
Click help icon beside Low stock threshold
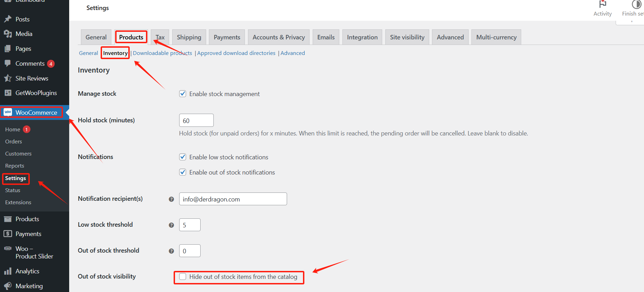tap(171, 225)
